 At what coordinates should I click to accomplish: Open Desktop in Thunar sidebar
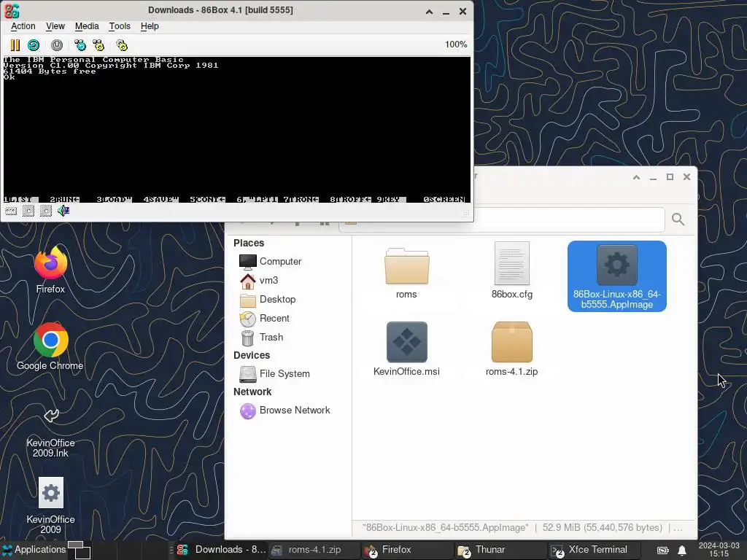tap(267, 300)
